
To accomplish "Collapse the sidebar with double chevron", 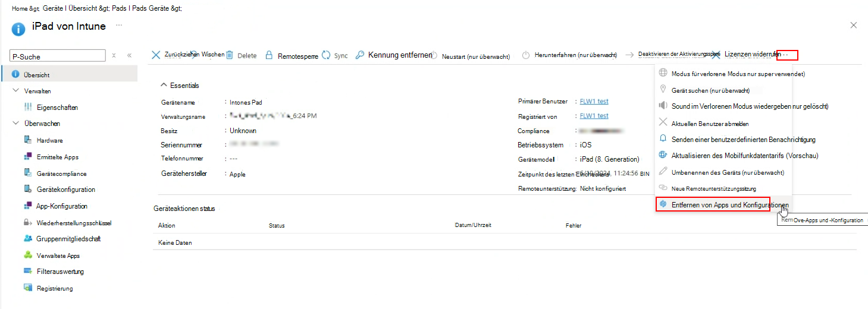I will click(129, 55).
